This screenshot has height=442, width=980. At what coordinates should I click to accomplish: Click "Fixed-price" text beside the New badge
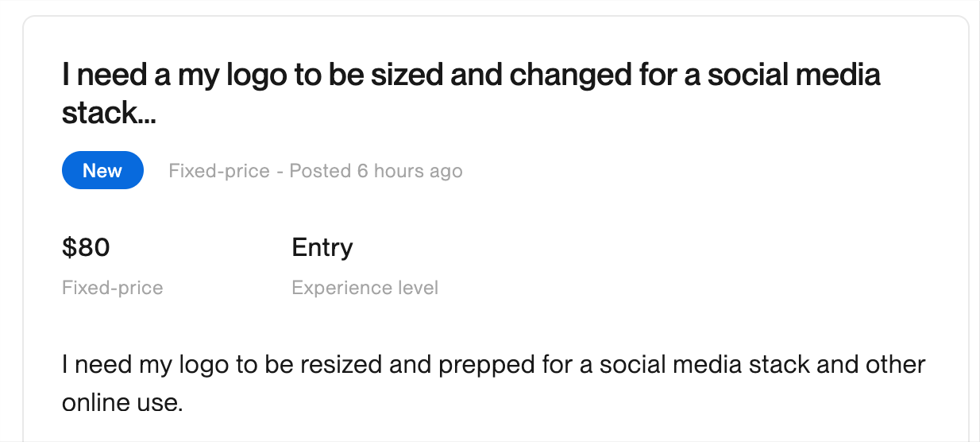click(218, 171)
